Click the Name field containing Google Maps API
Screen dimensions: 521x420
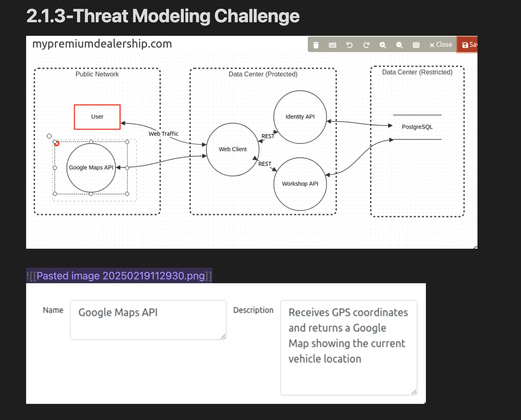tap(148, 320)
